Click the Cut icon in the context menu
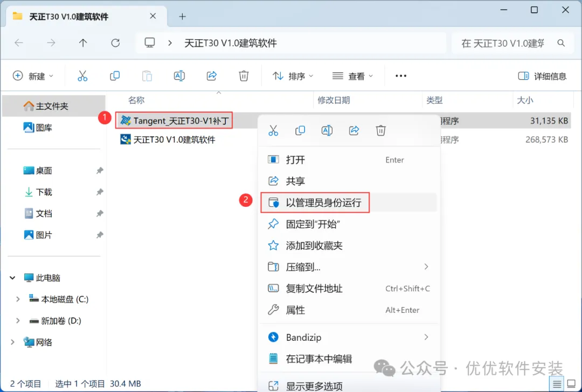The height and width of the screenshot is (392, 582). 273,130
